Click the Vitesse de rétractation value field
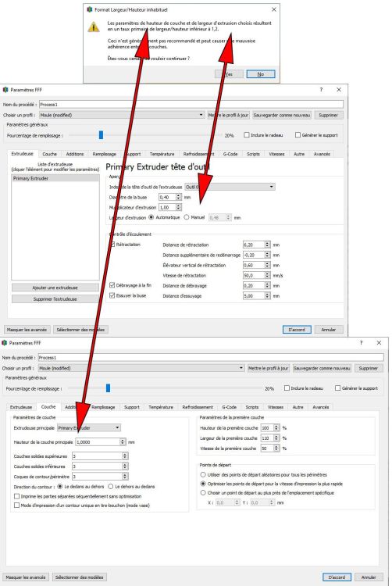The width and height of the screenshot is (392, 586). pos(254,275)
